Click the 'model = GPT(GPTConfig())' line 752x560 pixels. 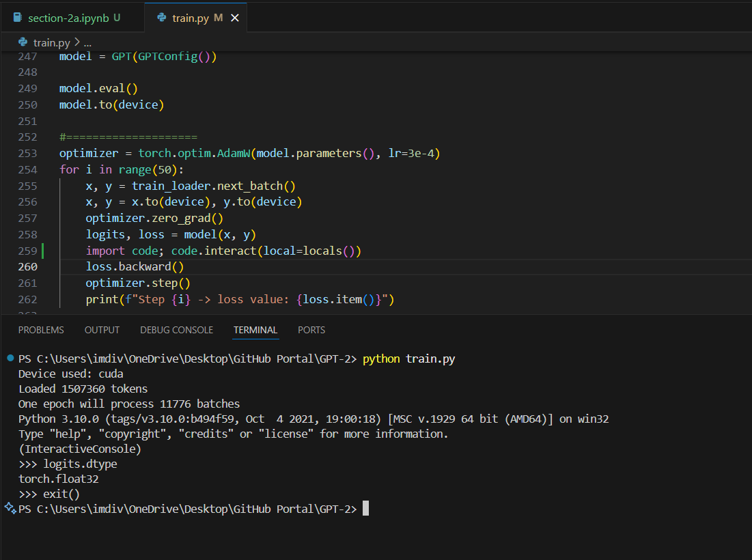coord(138,57)
